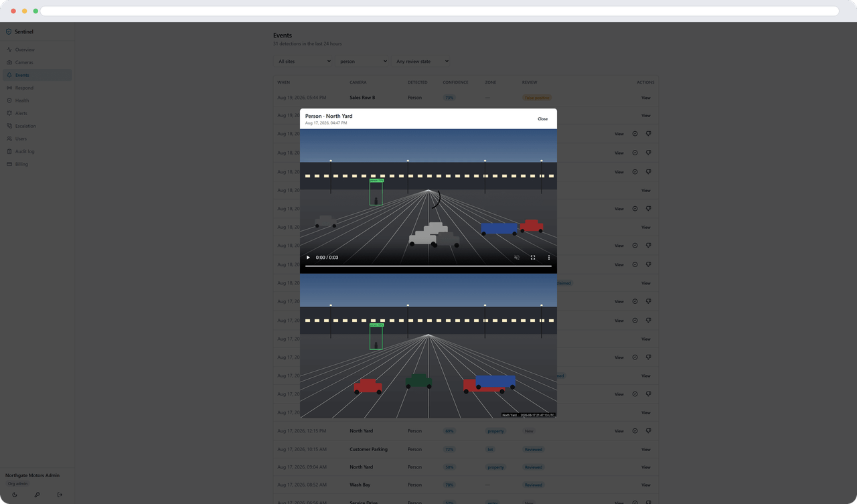Viewport: 857px width, 504px height.
Task: View the Customer Parking event
Action: (x=645, y=449)
